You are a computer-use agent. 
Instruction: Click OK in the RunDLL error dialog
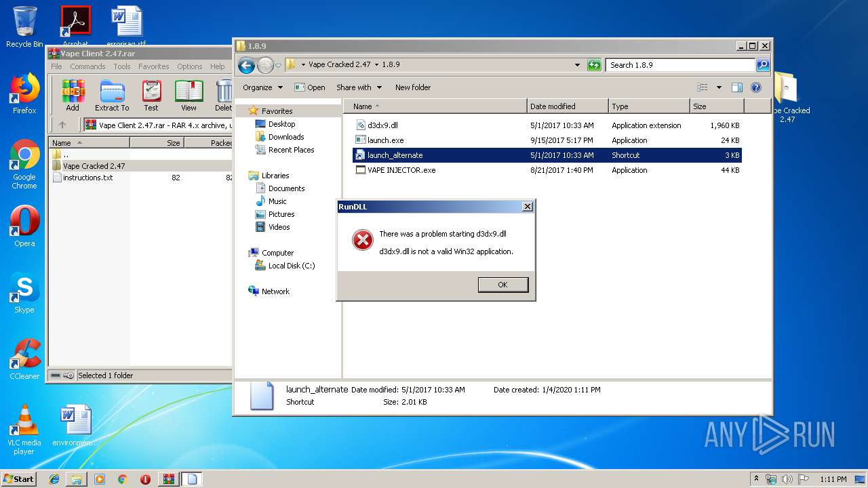click(x=502, y=285)
